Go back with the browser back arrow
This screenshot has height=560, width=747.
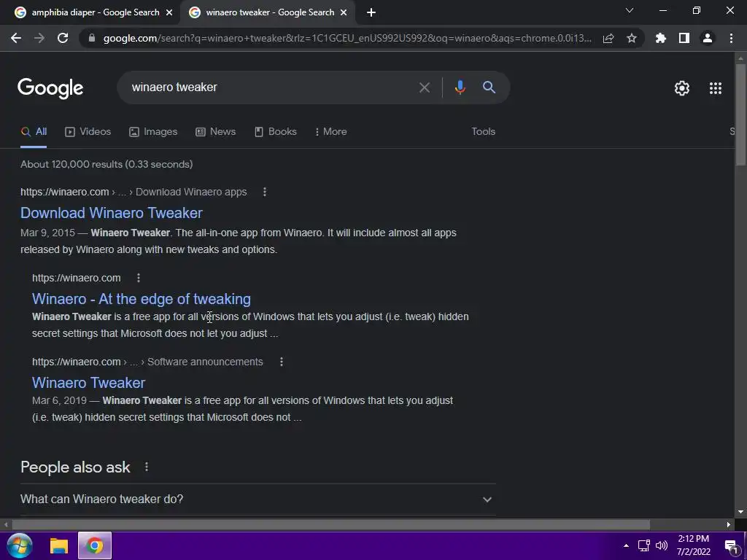pyautogui.click(x=16, y=38)
